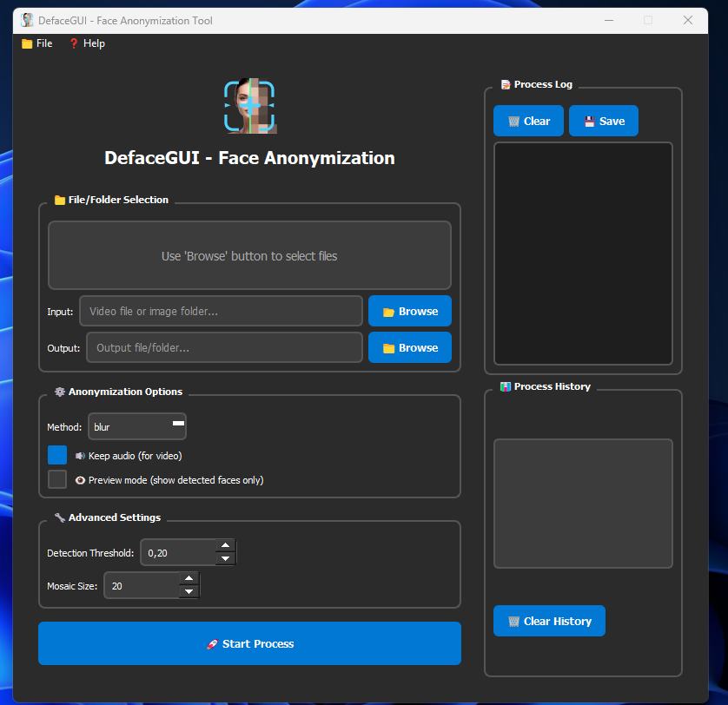
Task: Click the DefaceGUI face logo image
Action: pos(249,106)
